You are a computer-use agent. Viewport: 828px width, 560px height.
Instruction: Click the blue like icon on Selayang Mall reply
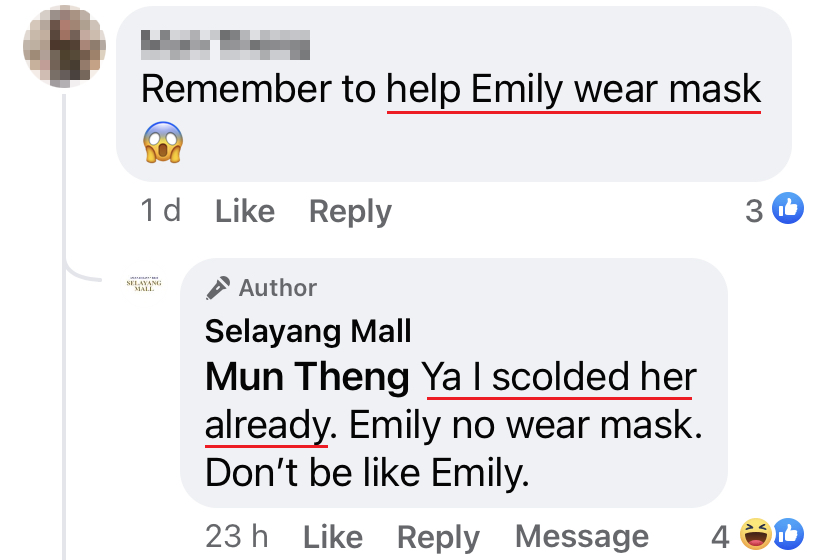pos(788,534)
